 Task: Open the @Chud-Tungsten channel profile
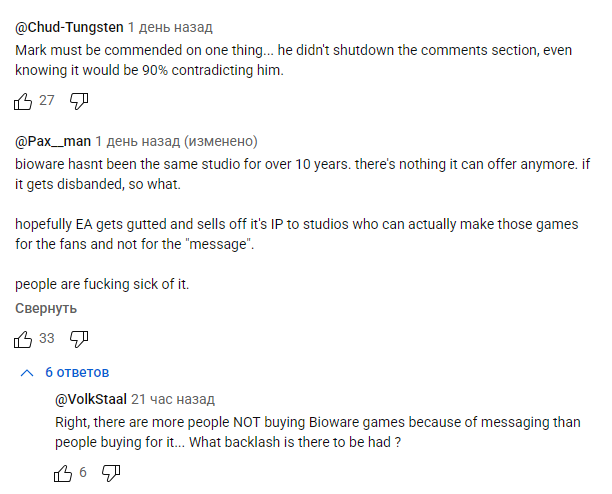pyautogui.click(x=69, y=28)
